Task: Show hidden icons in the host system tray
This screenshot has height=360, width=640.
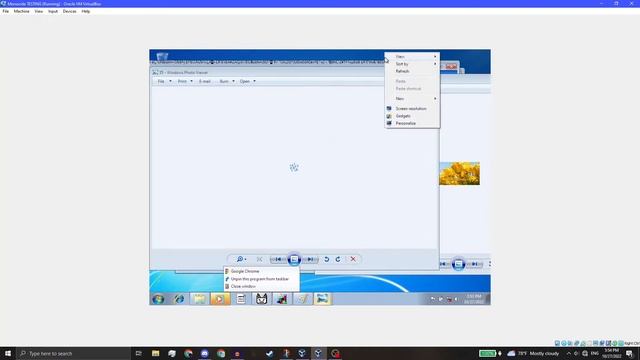Action: (x=569, y=353)
